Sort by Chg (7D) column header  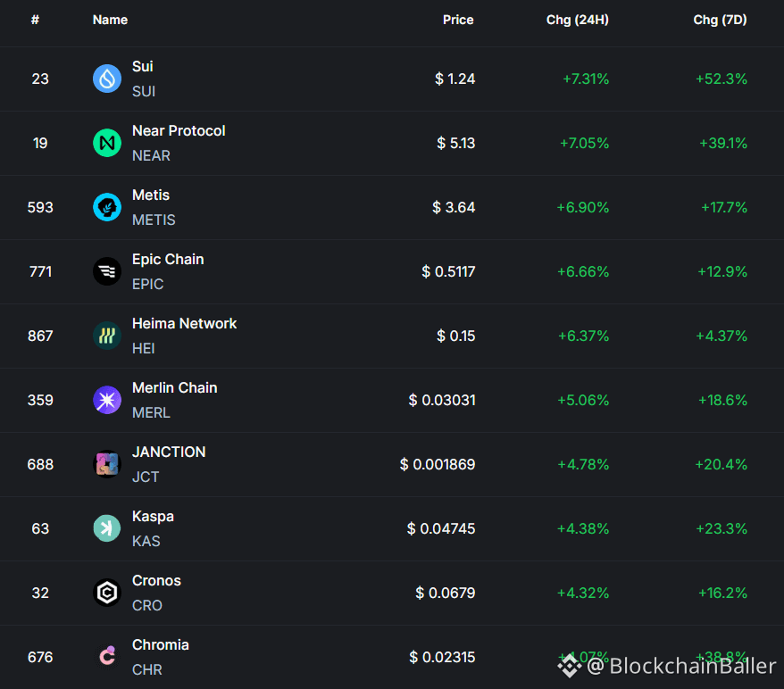(720, 20)
